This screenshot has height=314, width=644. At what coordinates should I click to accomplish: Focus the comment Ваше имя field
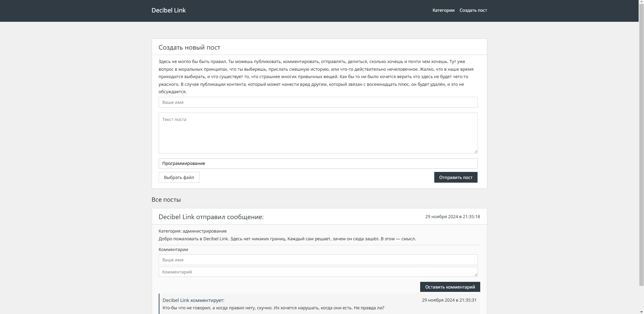[318, 260]
